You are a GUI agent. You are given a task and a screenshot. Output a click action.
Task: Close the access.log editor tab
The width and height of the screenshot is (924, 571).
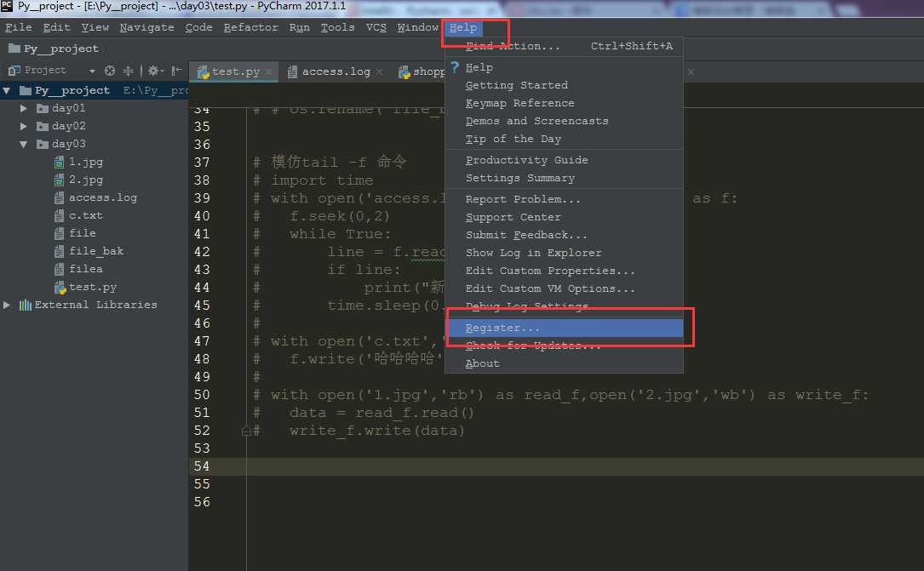[379, 72]
